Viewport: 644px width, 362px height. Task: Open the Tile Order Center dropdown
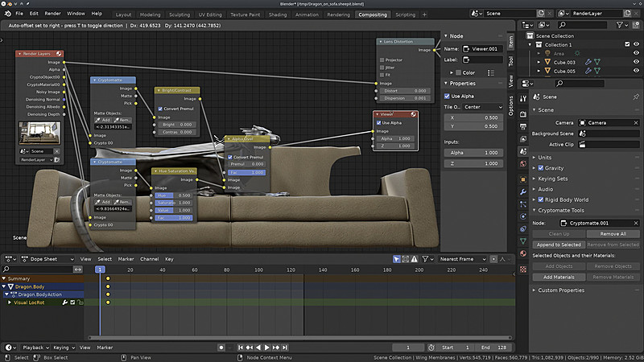[483, 107]
